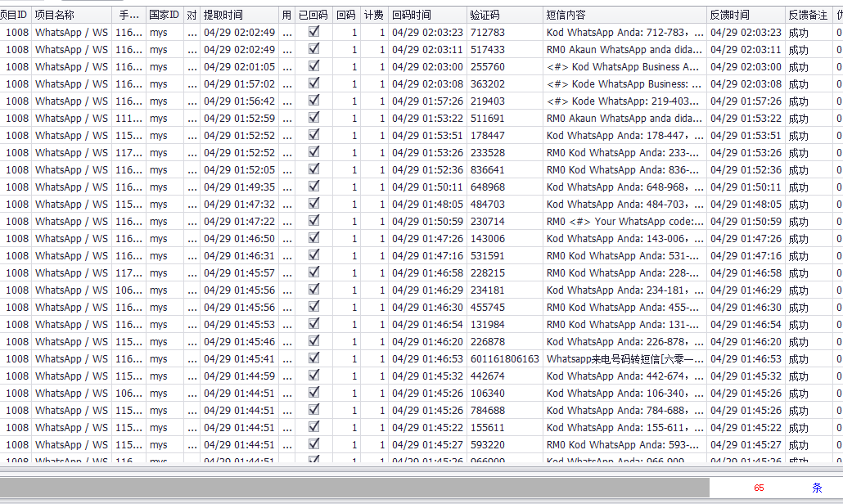Select verification code 230714 cell
The width and height of the screenshot is (843, 504).
tap(505, 222)
